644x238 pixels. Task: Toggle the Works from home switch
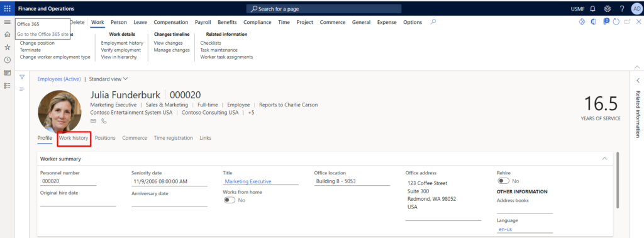[x=230, y=200]
